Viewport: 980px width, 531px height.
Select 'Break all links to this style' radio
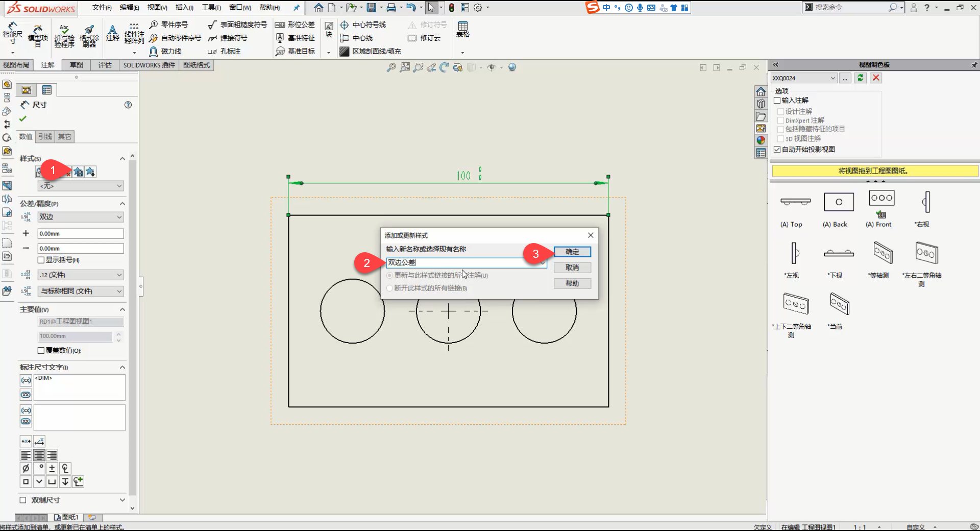coord(389,288)
